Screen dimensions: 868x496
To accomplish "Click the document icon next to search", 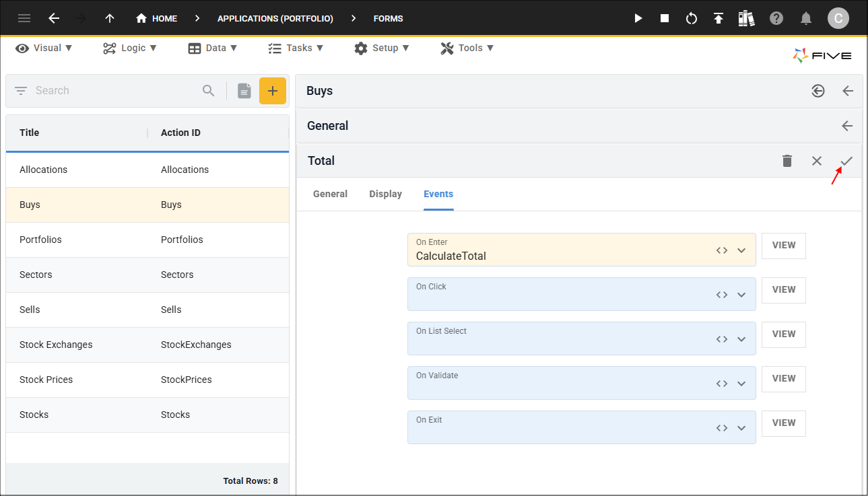I will point(244,91).
